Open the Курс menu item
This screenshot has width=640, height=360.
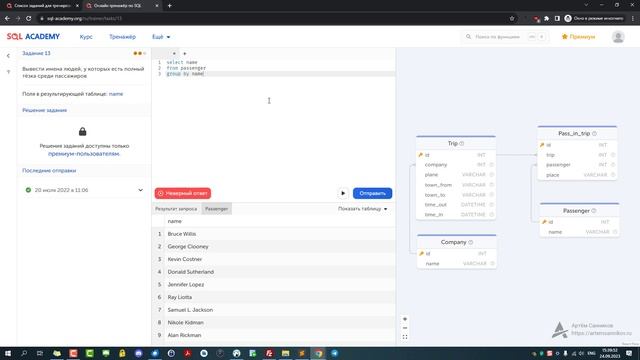86,37
